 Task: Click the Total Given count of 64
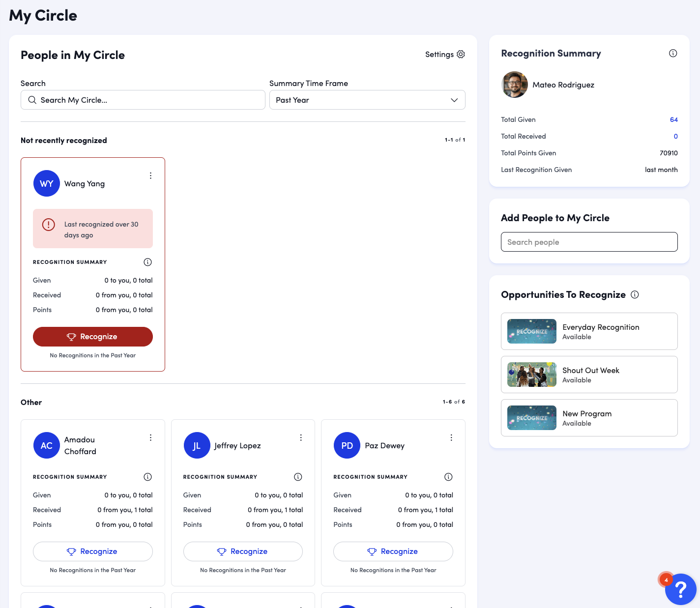click(x=673, y=120)
